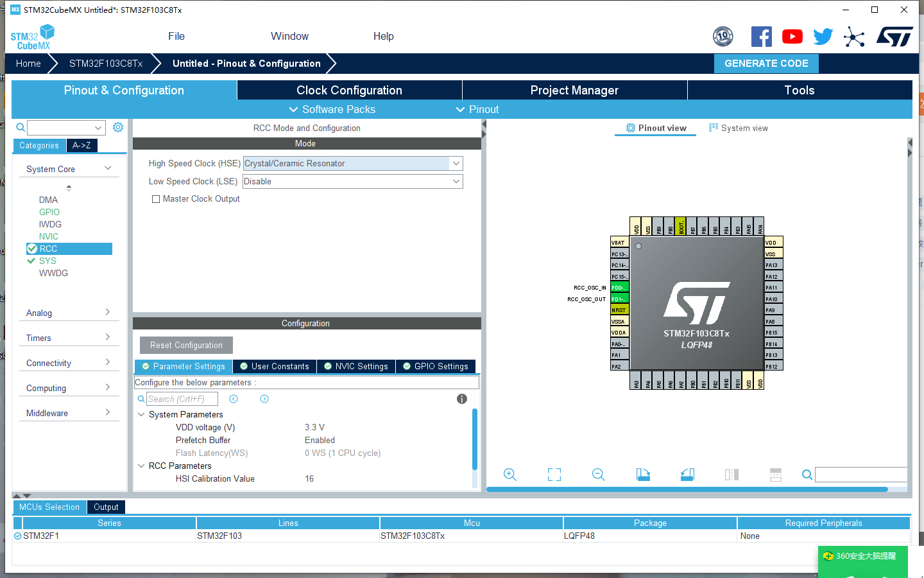
Task: Click the horizontal split view icon
Action: [776, 475]
